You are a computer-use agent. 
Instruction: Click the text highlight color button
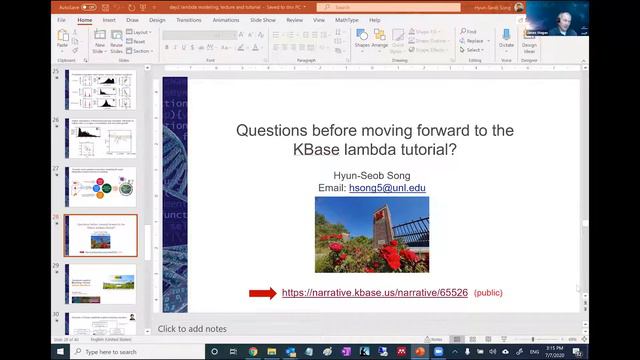tap(241, 48)
